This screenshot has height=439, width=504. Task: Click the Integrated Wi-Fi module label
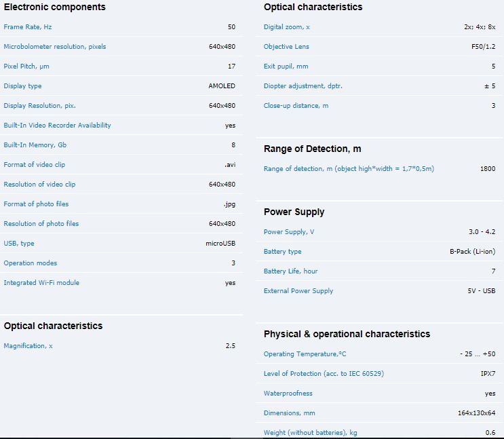click(x=41, y=283)
